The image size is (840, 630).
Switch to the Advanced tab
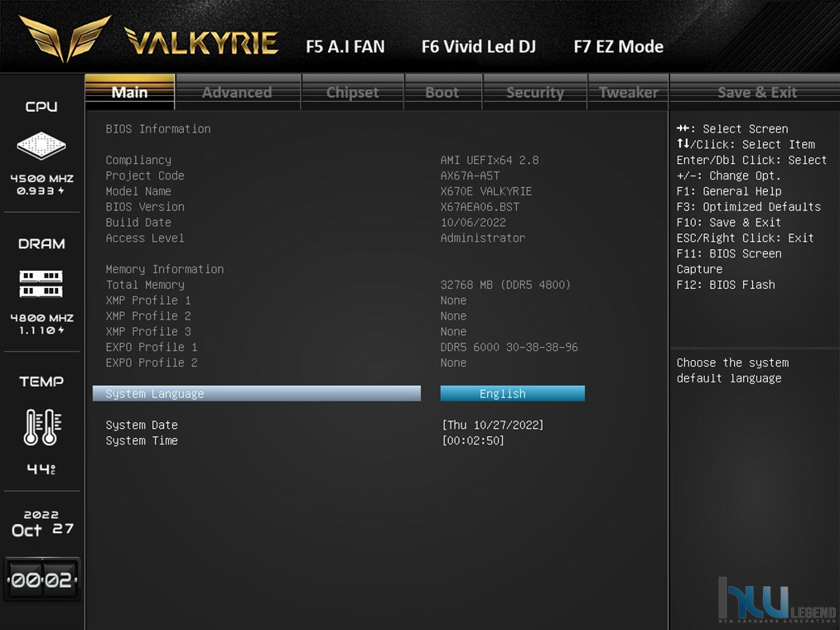[237, 92]
